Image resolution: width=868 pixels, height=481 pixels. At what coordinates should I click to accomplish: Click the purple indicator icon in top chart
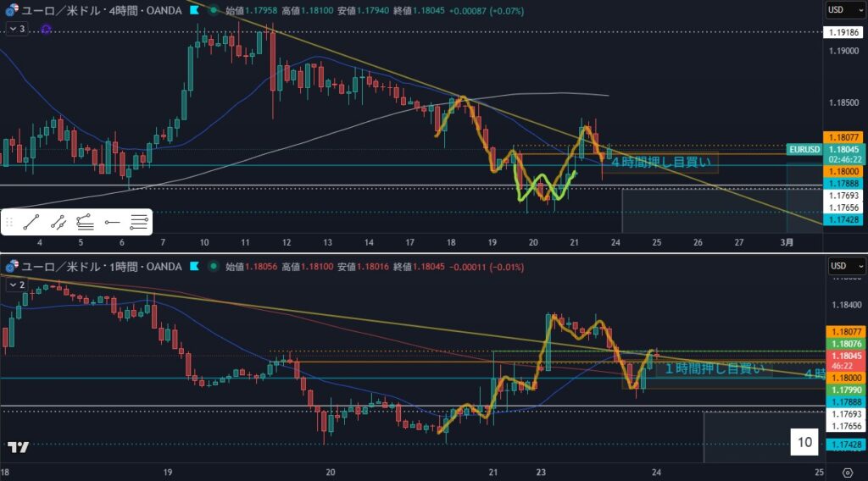click(45, 29)
